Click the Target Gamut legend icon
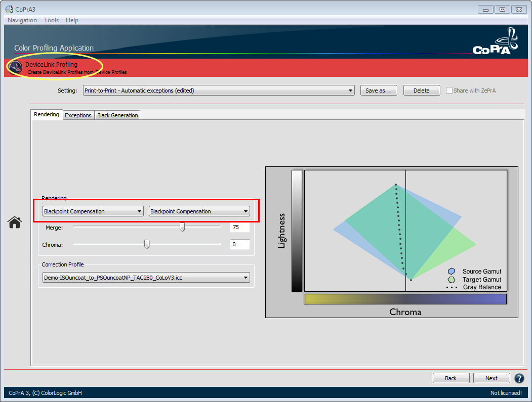 pyautogui.click(x=451, y=280)
